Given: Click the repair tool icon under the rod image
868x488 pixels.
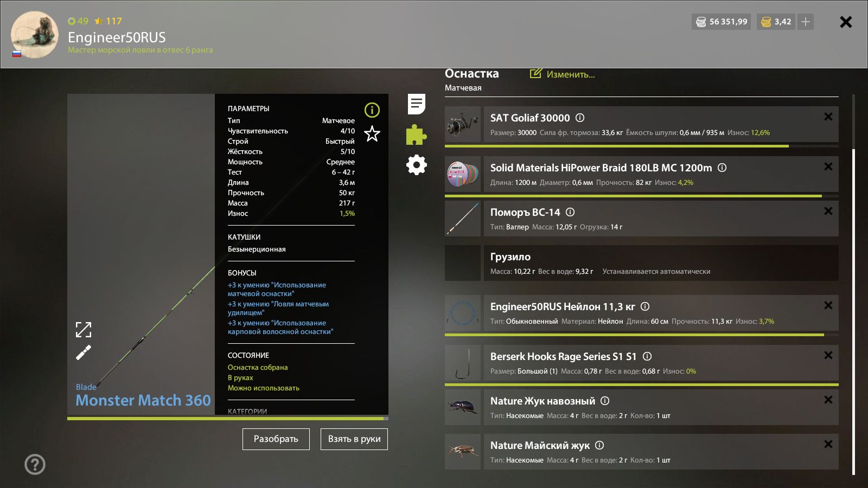Looking at the screenshot, I should 84,352.
